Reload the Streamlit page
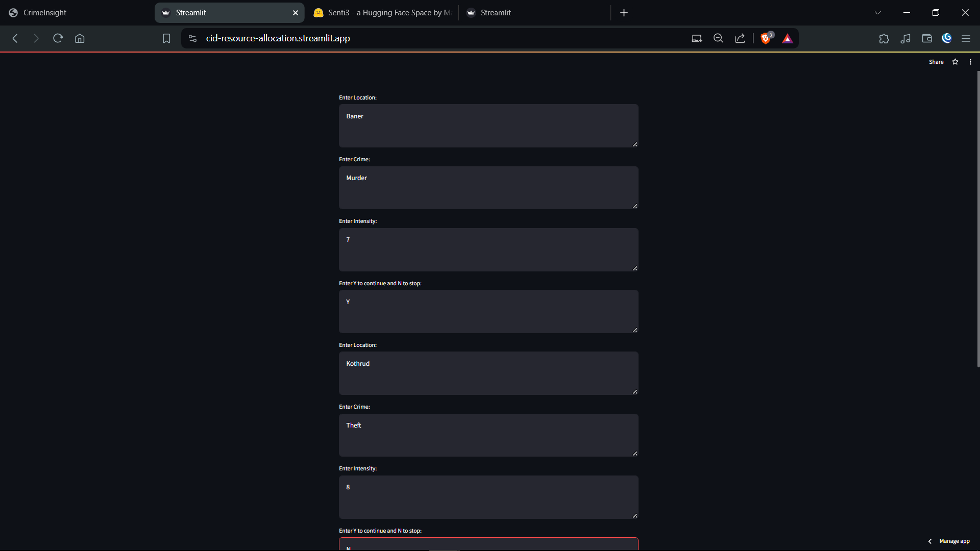 [58, 38]
